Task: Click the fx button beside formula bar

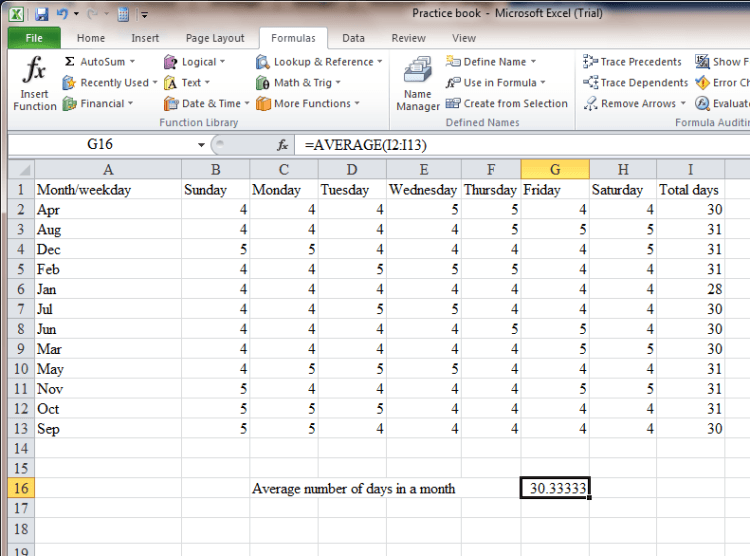Action: coord(283,145)
